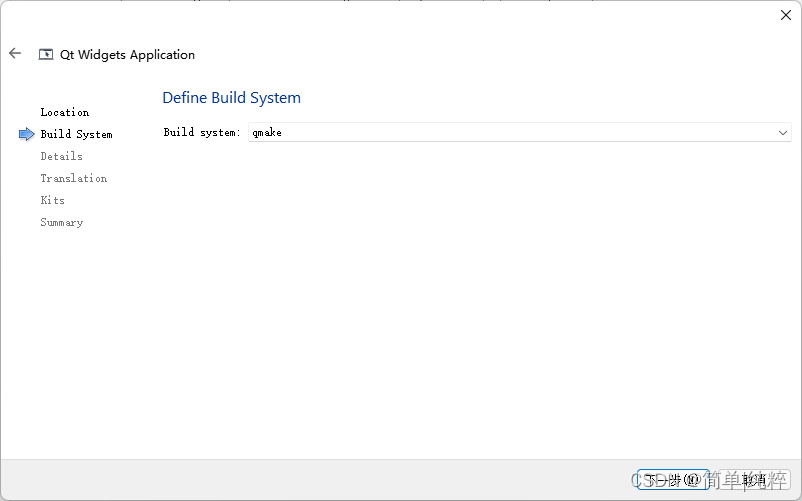
Task: Click the blue current-step arrow icon
Action: point(27,134)
